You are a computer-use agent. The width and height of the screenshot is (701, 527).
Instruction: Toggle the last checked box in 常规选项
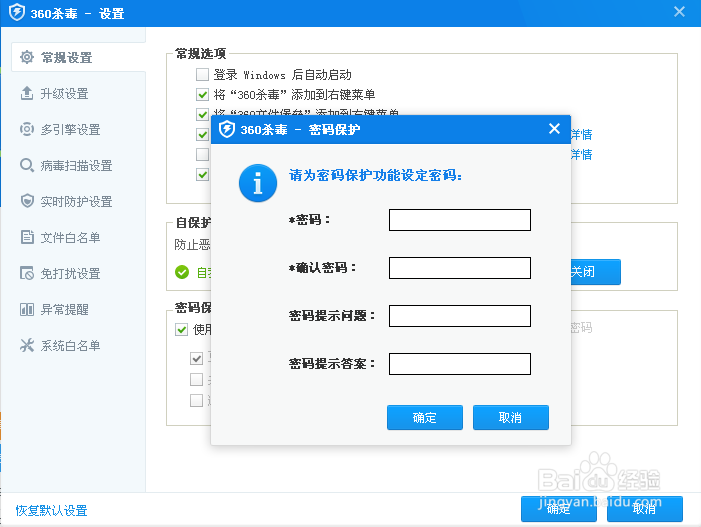tap(203, 174)
